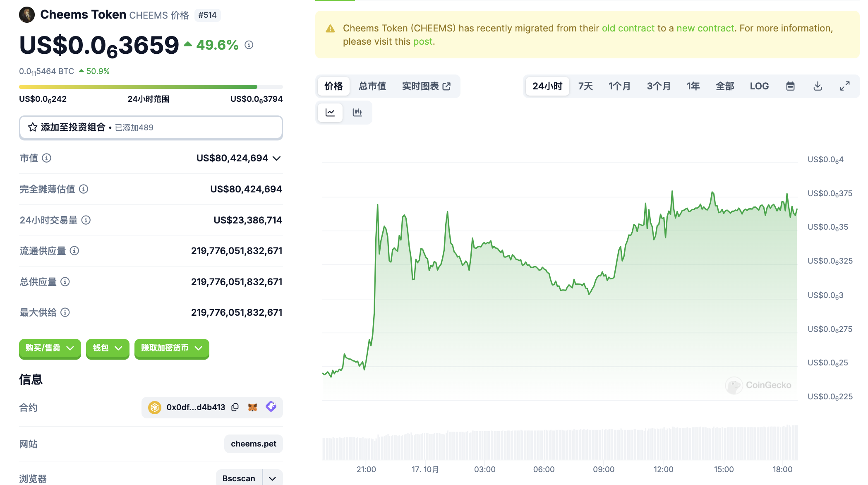Select the 7天 time range
This screenshot has width=868, height=485.
click(585, 86)
